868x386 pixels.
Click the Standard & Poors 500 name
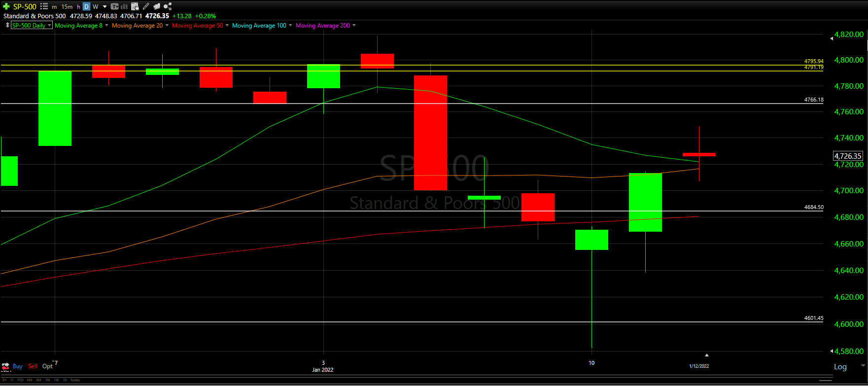(x=35, y=16)
